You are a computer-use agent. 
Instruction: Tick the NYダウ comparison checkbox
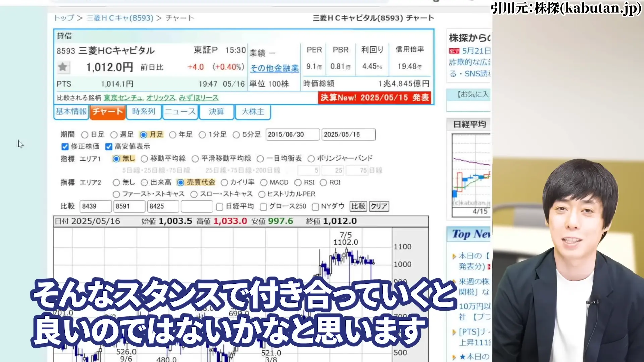[315, 207]
